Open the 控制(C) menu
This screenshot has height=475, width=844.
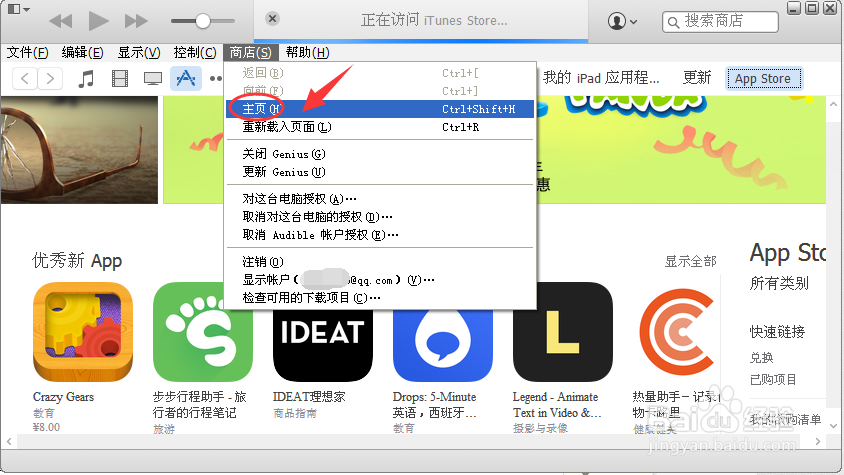tap(195, 52)
